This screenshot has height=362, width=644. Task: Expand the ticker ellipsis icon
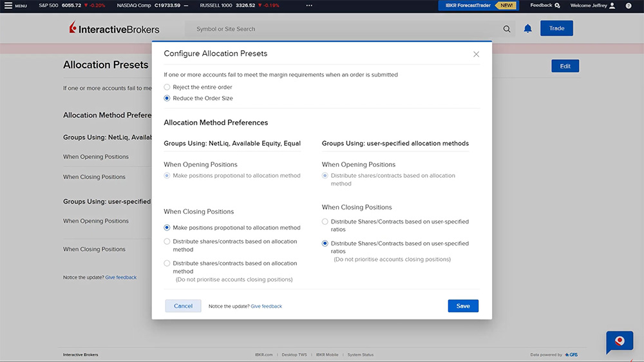coord(309,5)
